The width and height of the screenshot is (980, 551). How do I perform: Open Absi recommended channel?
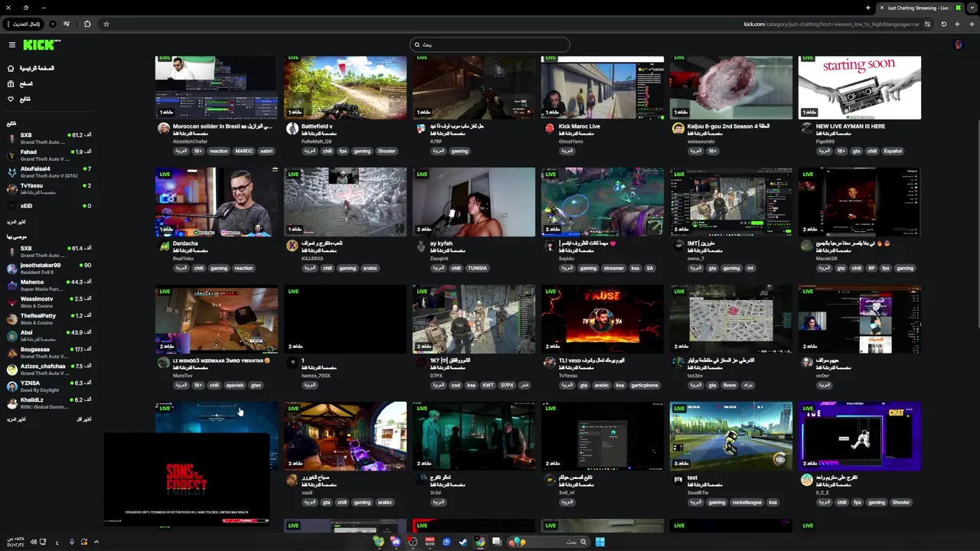click(x=49, y=335)
